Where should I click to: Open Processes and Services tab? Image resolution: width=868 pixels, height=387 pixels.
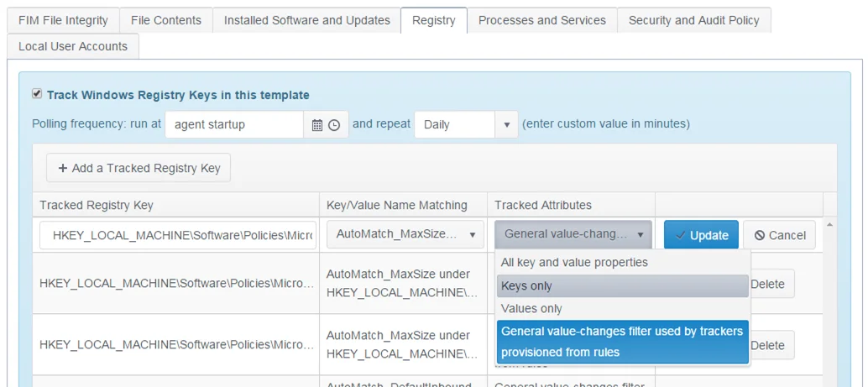[542, 20]
